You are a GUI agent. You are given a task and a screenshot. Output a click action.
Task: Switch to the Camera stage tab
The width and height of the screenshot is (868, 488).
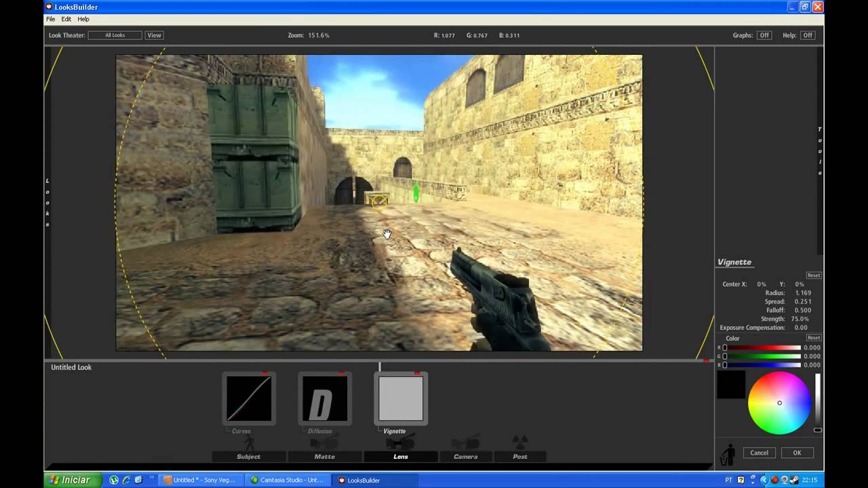point(466,457)
